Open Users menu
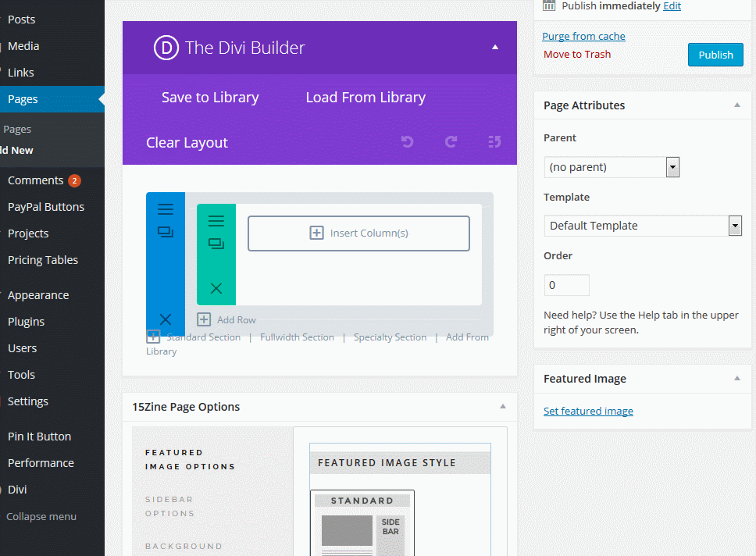Viewport: 756px width, 556px height. [22, 348]
